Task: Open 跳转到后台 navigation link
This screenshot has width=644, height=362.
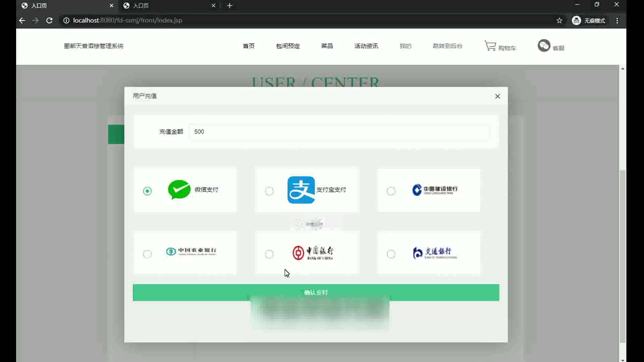Action: pos(447,46)
